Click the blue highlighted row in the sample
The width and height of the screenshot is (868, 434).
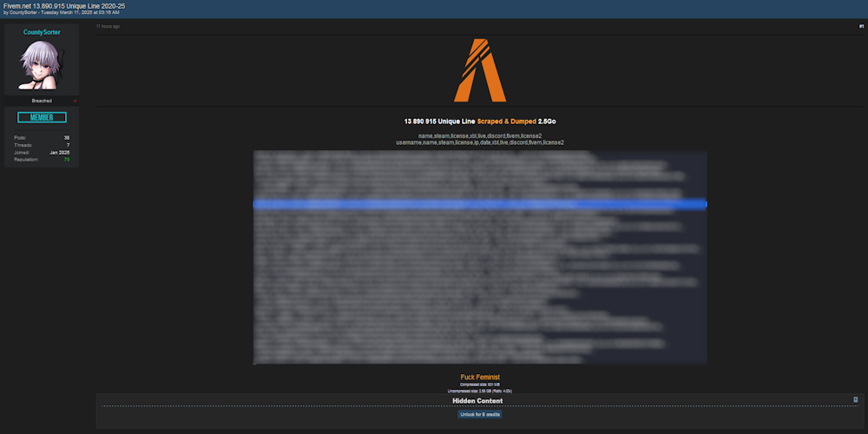(x=480, y=204)
